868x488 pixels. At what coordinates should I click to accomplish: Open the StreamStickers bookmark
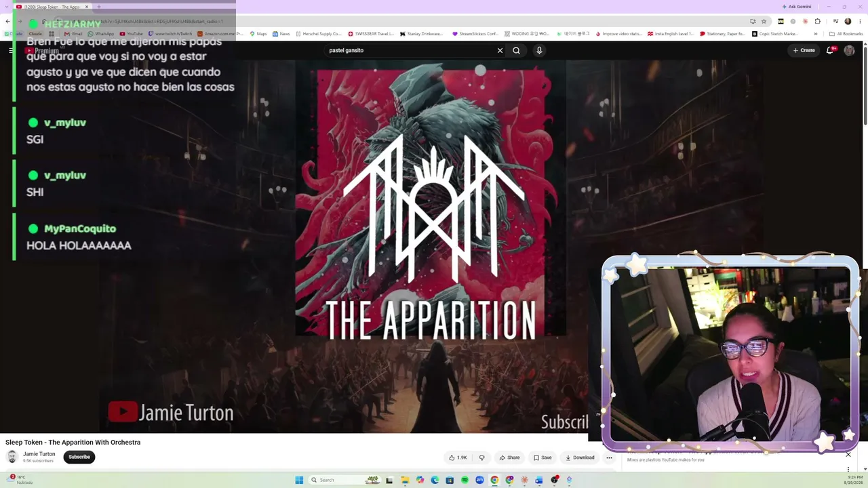[x=475, y=34]
